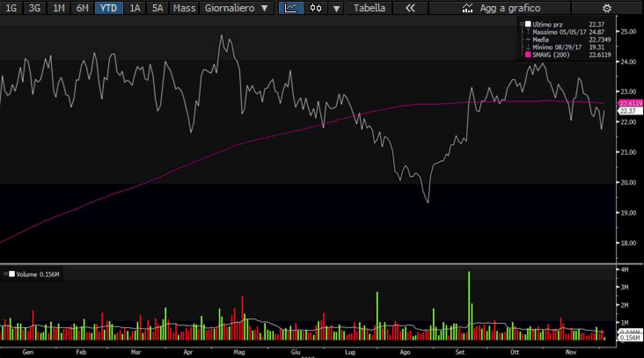Switch to the 1A time range
The width and height of the screenshot is (644, 358).
135,8
